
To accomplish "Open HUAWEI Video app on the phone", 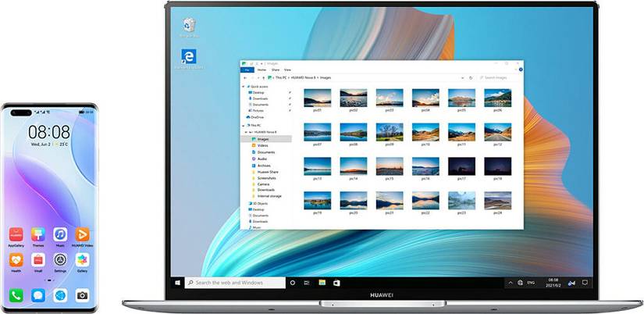I will 82,234.
